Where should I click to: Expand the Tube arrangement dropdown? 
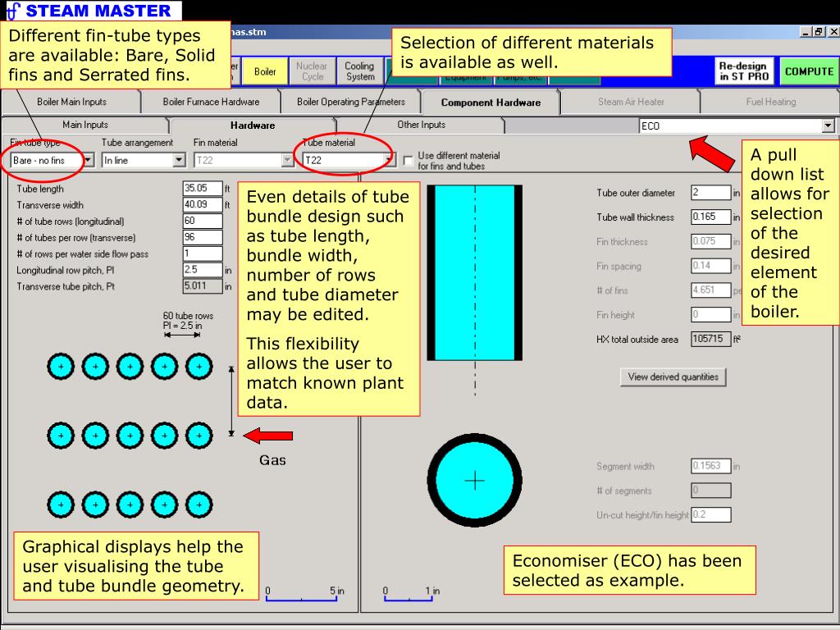(180, 160)
